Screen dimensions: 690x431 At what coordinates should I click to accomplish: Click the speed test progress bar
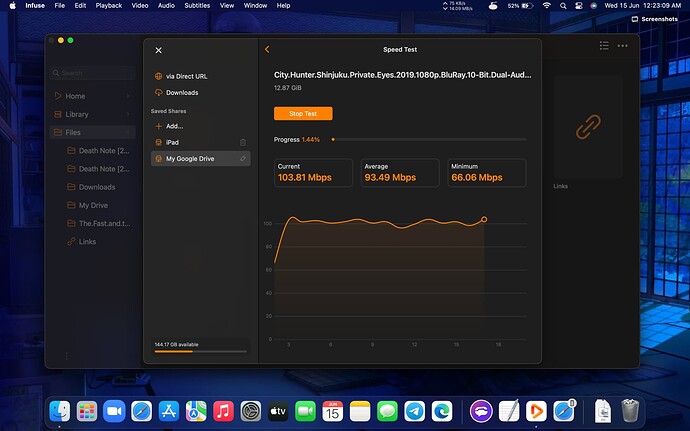(429, 140)
